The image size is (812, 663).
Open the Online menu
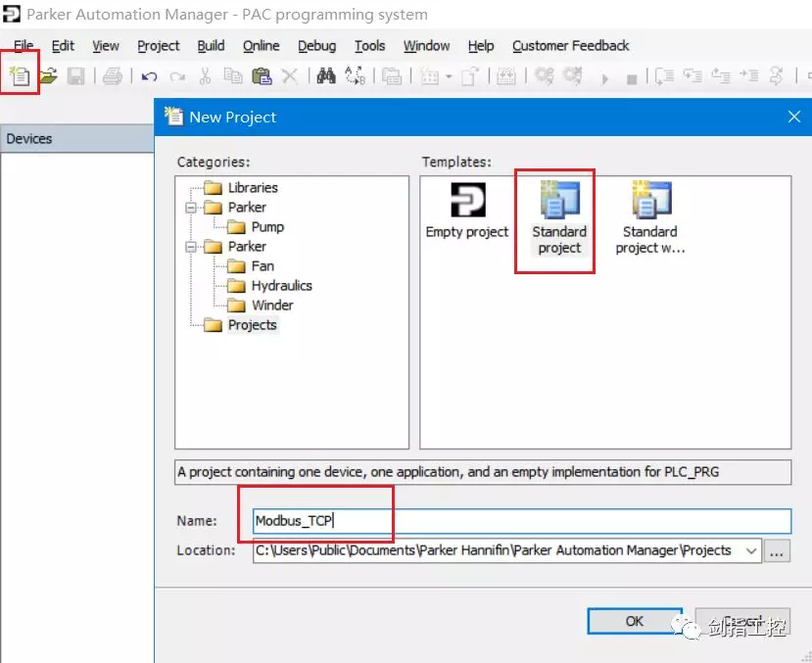(261, 46)
